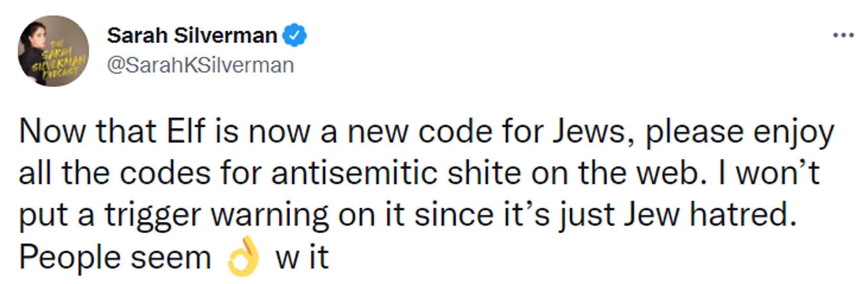Visit the @SarahKSilverman handle link

pos(200,65)
